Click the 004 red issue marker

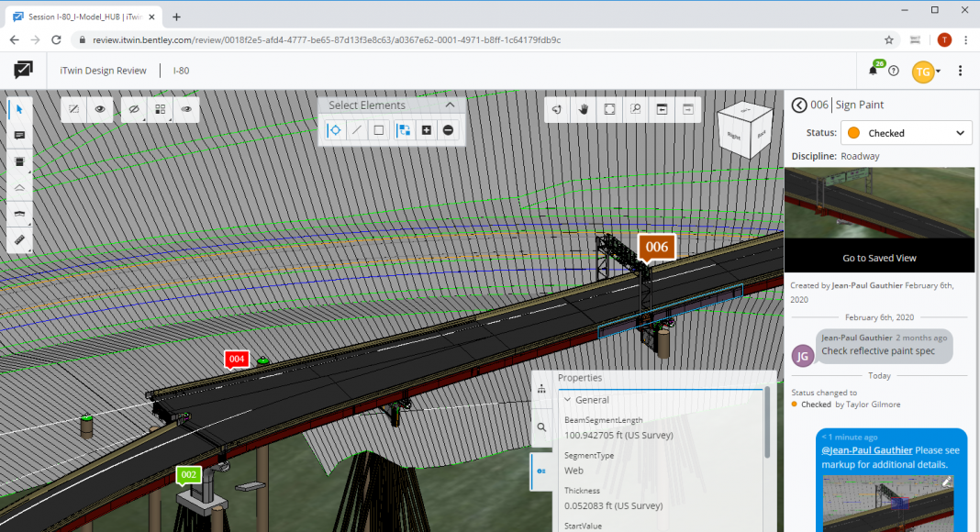(x=237, y=359)
